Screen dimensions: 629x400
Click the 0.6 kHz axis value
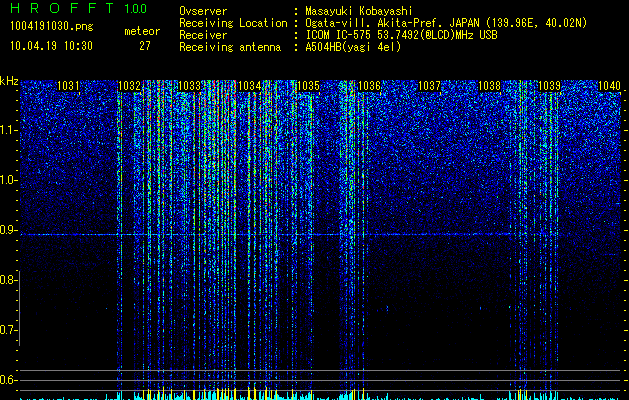[8, 380]
